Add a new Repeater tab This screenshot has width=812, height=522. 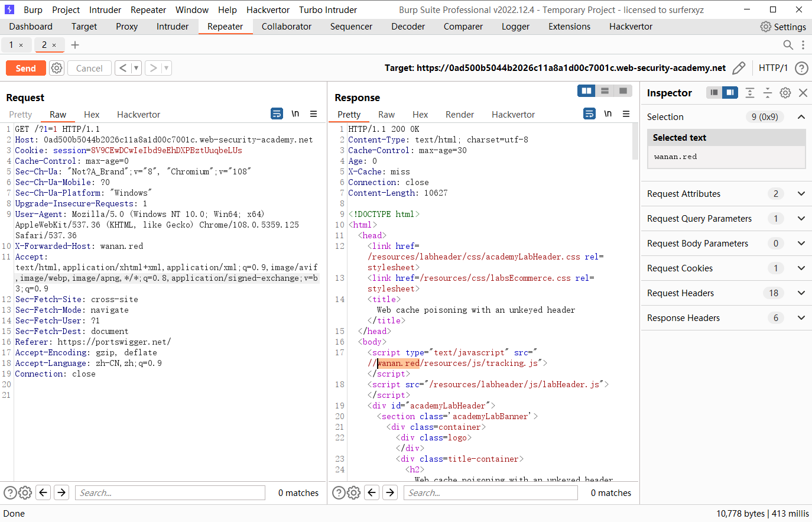click(x=75, y=45)
